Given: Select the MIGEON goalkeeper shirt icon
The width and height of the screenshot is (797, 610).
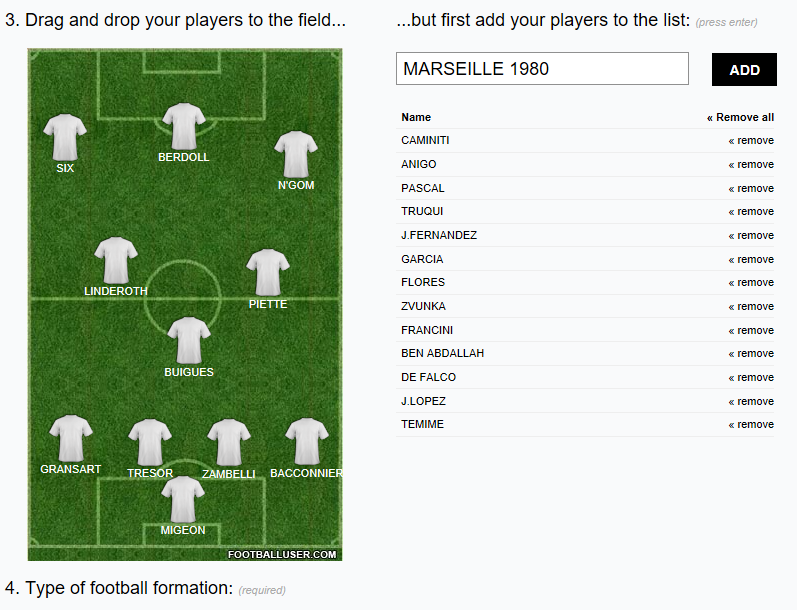Looking at the screenshot, I should coord(183,499).
